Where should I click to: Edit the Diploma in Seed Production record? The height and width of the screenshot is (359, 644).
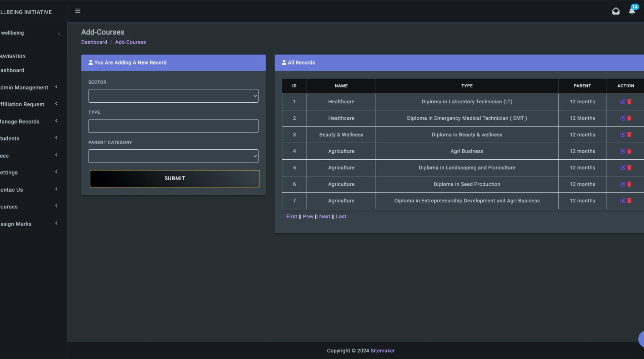[623, 184]
